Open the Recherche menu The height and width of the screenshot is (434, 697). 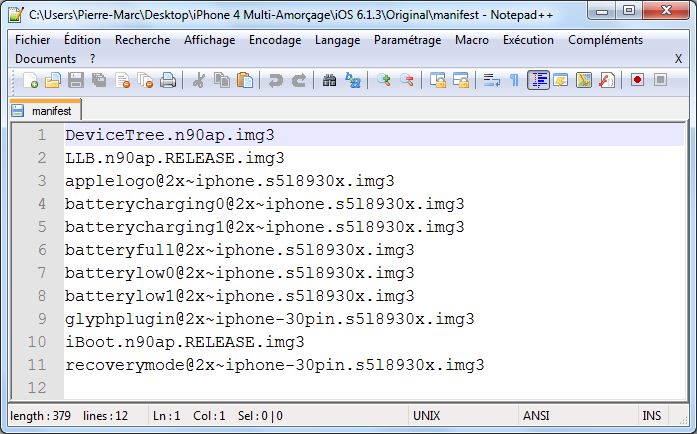coord(143,40)
